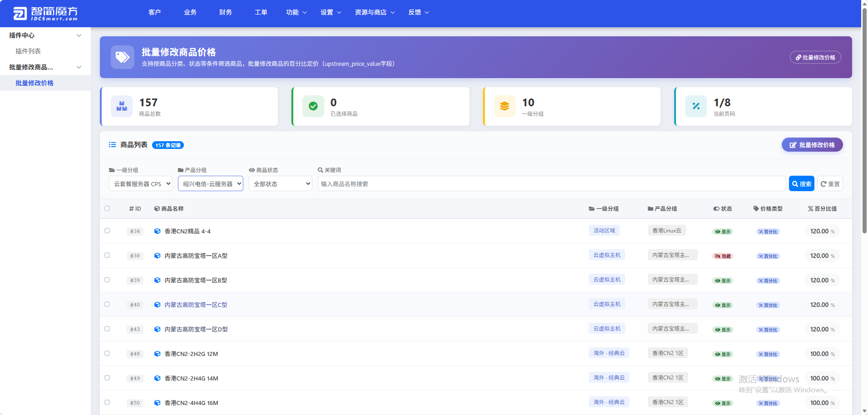Check the box for 香港CN2-4H4G 16M

107,402
